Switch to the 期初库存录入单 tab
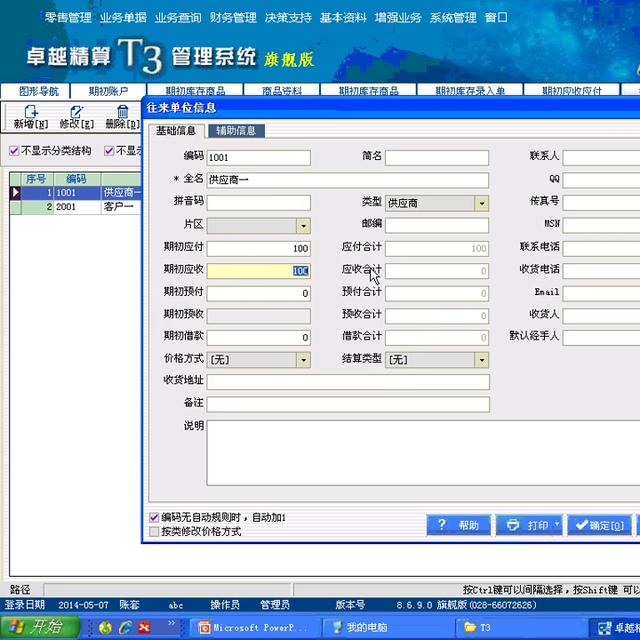This screenshot has height=640, width=640. point(470,90)
